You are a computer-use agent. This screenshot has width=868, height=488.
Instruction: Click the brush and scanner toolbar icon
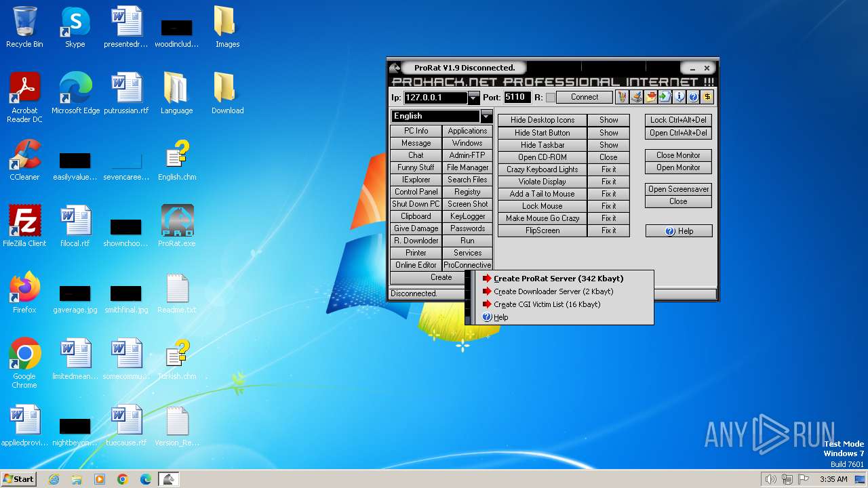click(x=636, y=98)
